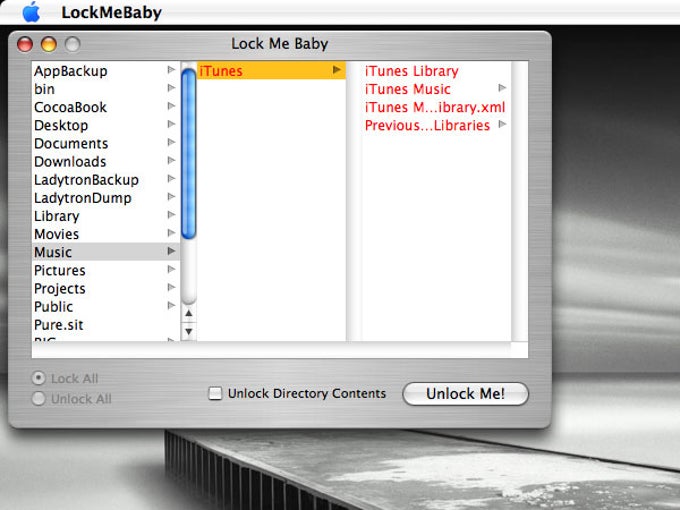Select the Desktop folder
680x510 pixels.
(x=106, y=125)
